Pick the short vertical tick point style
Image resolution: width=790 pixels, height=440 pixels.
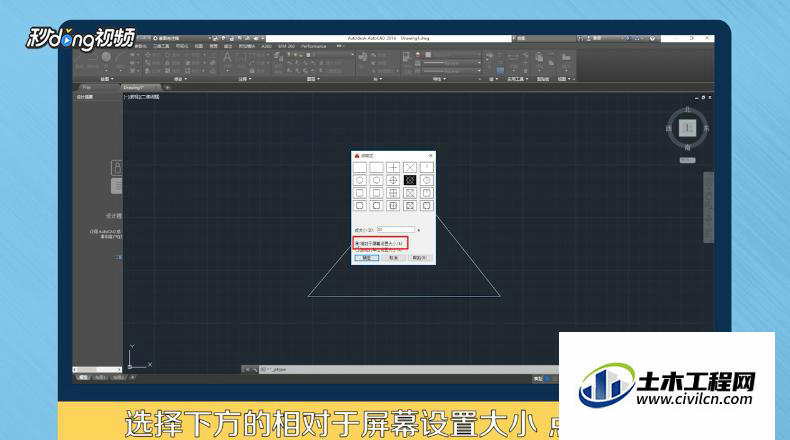[x=426, y=167]
